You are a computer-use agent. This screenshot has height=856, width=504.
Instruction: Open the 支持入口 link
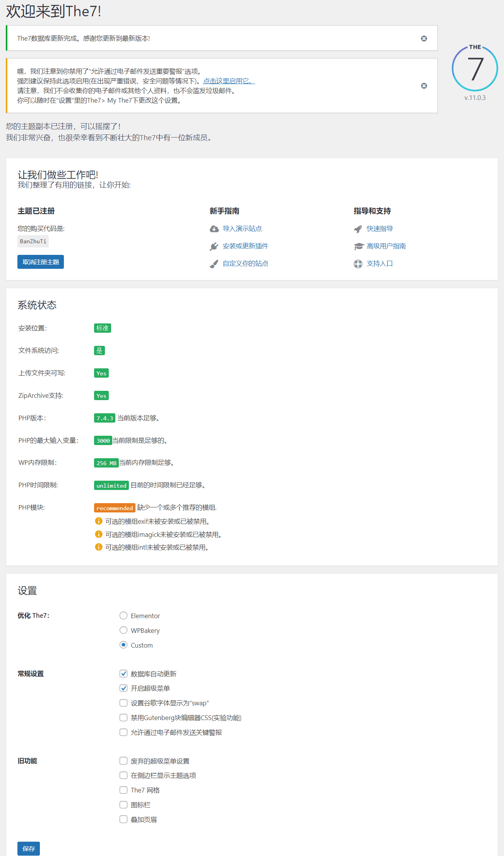380,263
